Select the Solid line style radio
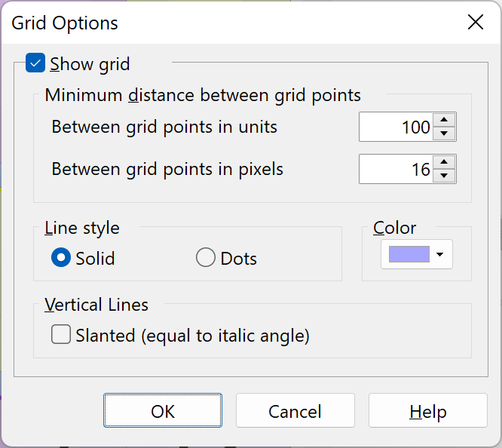The image size is (502, 448). pos(61,257)
